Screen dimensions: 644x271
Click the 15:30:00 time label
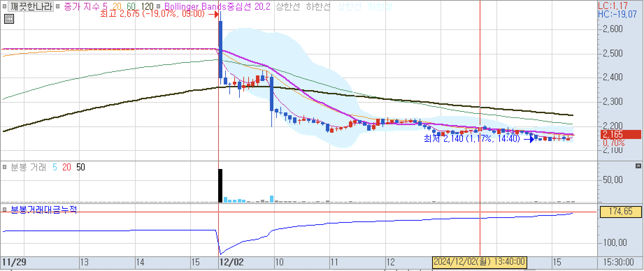[618, 262]
